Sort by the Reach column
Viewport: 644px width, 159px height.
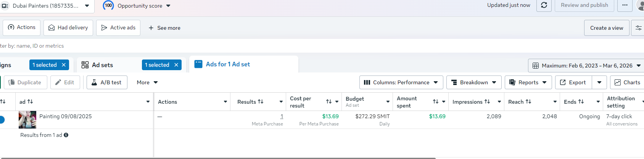[528, 102]
